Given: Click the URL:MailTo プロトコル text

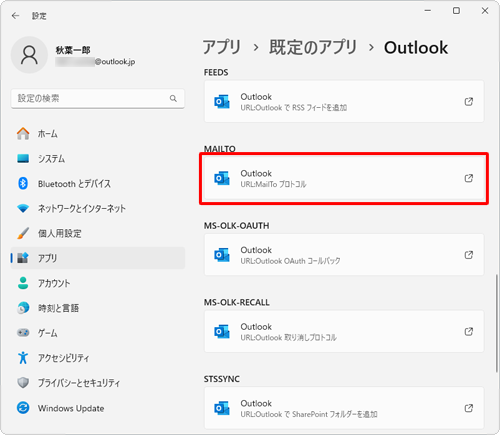Looking at the screenshot, I should click(x=273, y=184).
